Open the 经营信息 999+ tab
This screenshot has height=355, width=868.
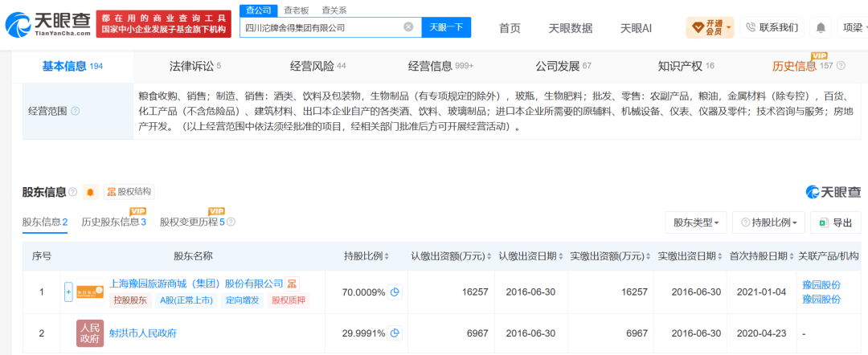(x=440, y=67)
